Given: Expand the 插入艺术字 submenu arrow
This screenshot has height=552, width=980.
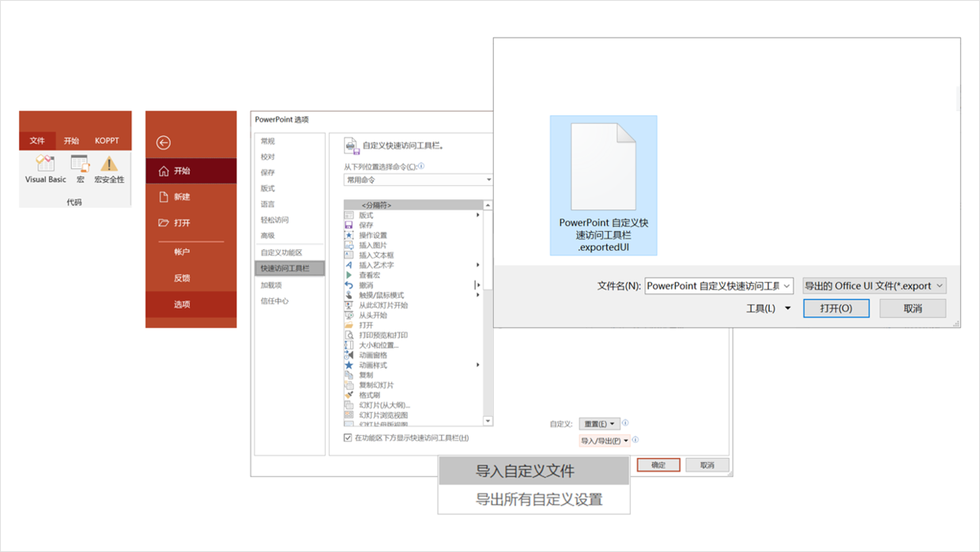Looking at the screenshot, I should click(x=478, y=265).
